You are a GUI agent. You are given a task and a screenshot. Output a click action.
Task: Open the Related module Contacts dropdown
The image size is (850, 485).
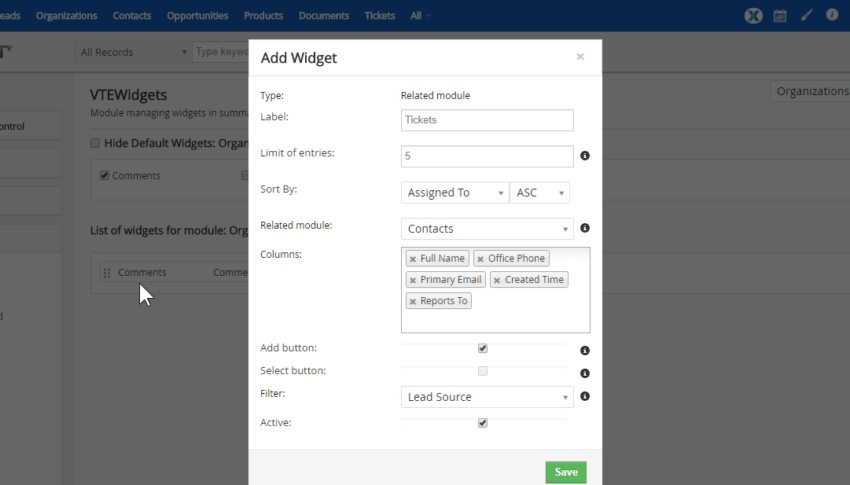[487, 229]
